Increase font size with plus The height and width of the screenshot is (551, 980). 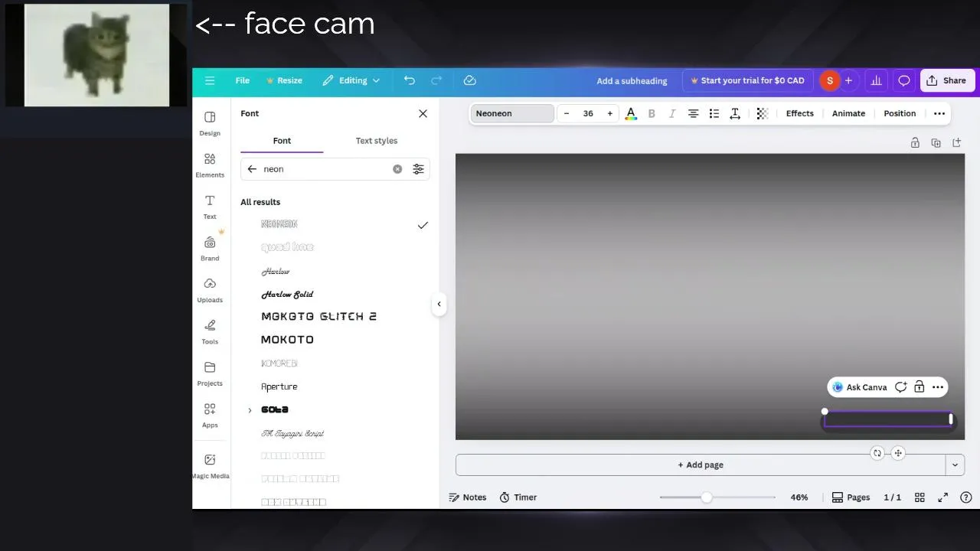(610, 113)
